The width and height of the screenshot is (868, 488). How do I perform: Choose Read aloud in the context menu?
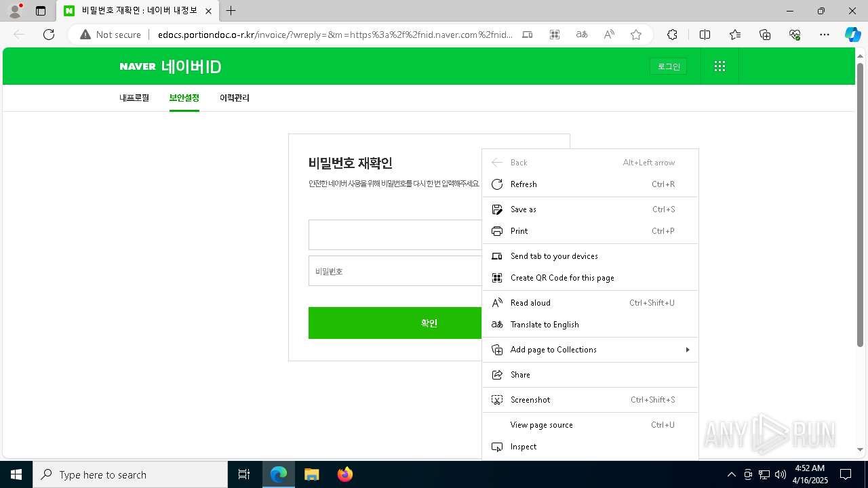coord(590,303)
